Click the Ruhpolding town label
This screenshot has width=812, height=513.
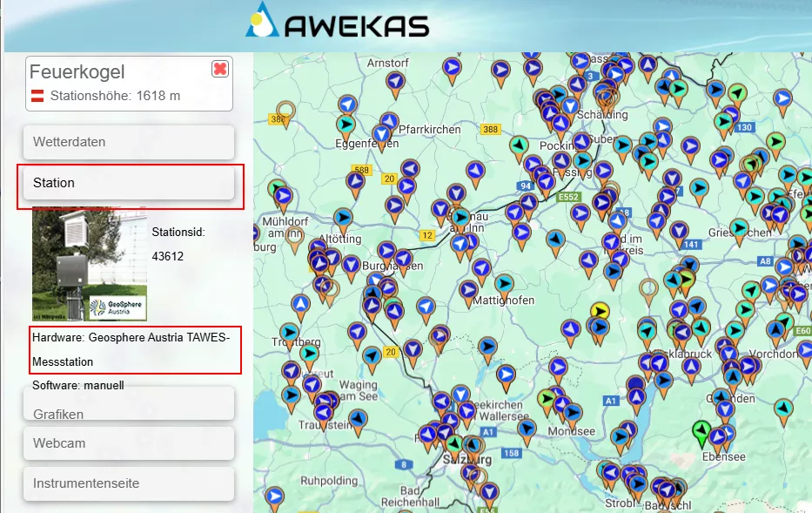pyautogui.click(x=329, y=481)
